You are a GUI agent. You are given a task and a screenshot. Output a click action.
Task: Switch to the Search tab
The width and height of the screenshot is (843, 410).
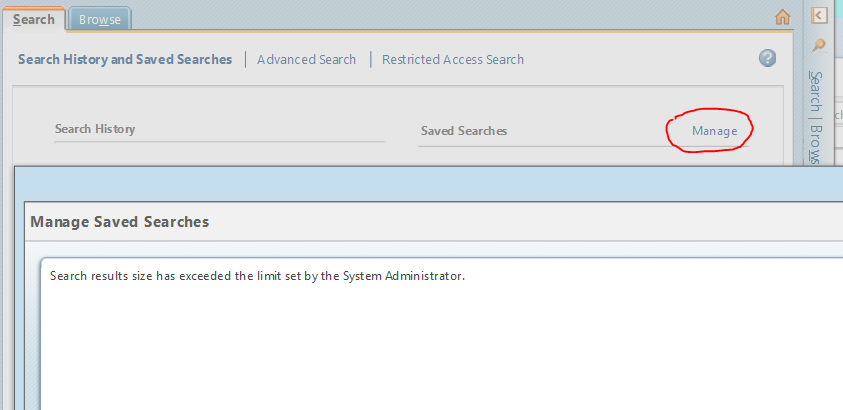point(33,19)
